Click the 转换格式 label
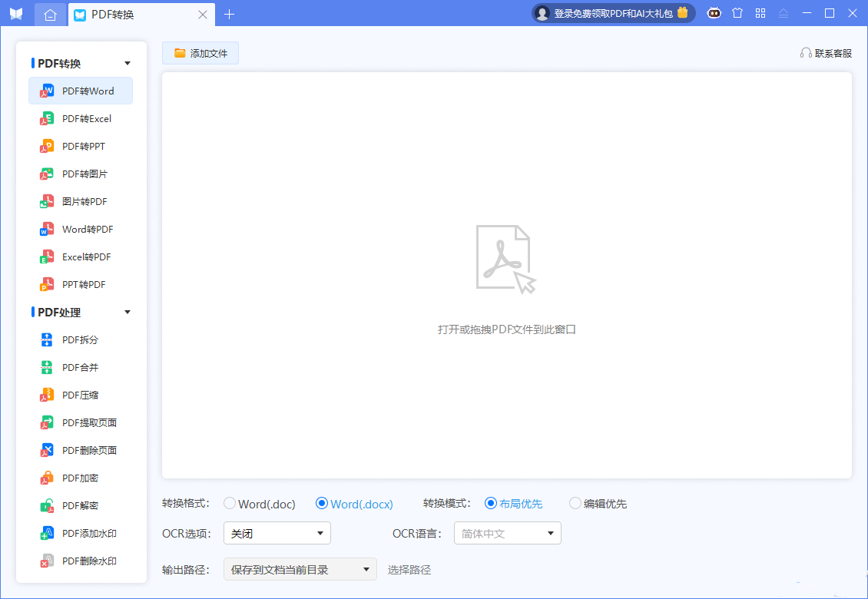The width and height of the screenshot is (868, 599). [x=186, y=503]
